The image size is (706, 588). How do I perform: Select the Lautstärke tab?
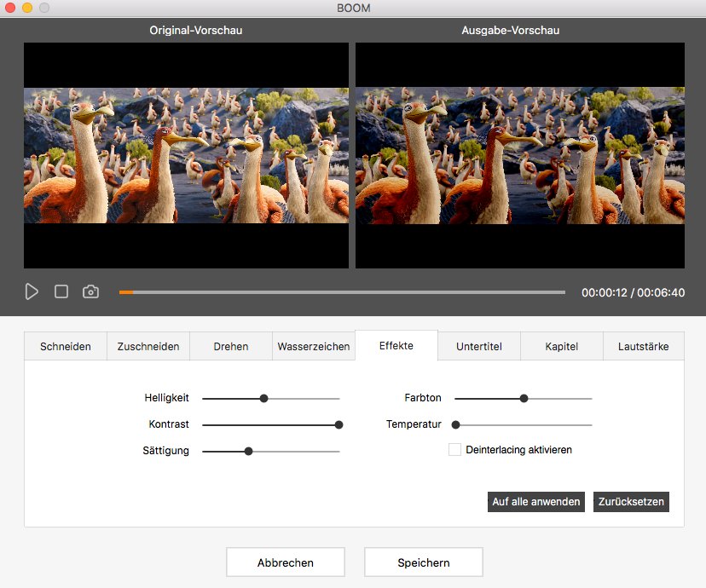pyautogui.click(x=644, y=346)
